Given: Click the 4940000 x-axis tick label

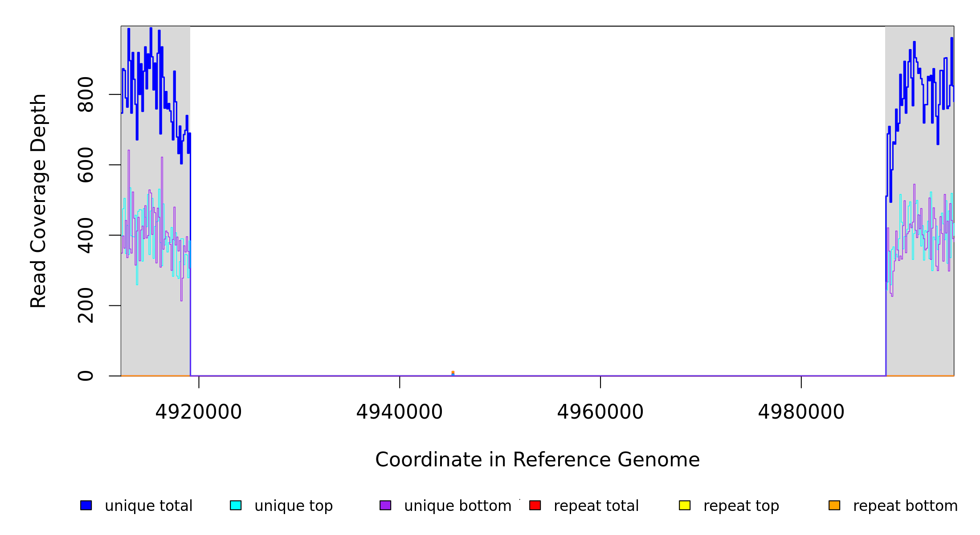Looking at the screenshot, I should point(399,412).
